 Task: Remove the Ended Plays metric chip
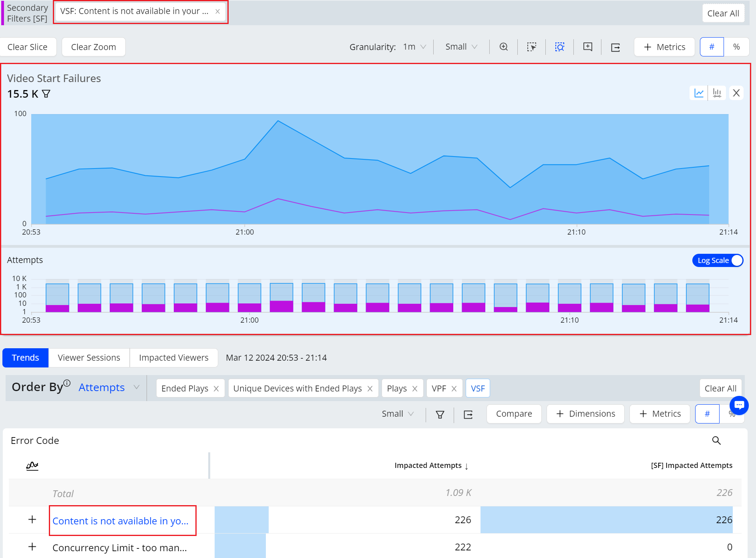[216, 389]
